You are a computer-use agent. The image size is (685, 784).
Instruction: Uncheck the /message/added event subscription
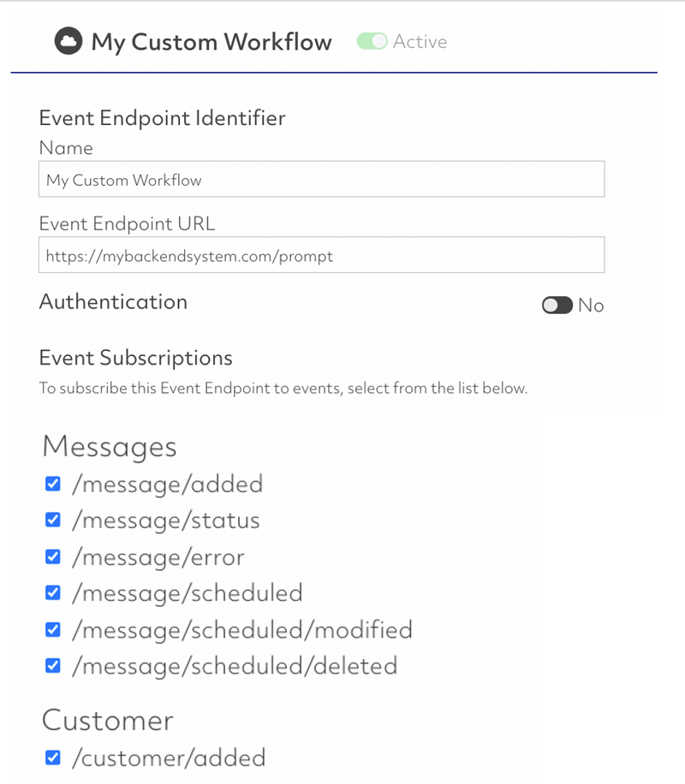click(x=52, y=484)
